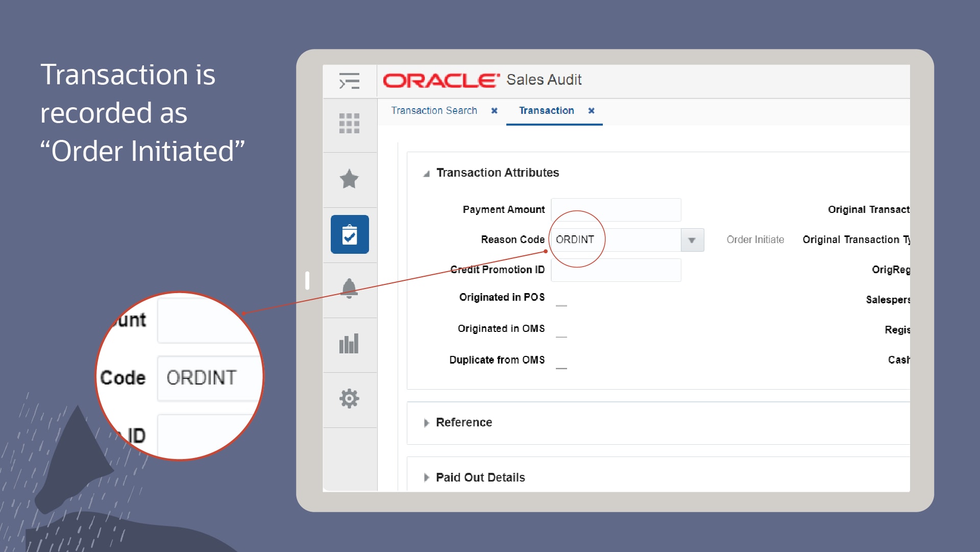Open the Reason Code dropdown arrow
Viewport: 980px width, 552px height.
pyautogui.click(x=692, y=240)
